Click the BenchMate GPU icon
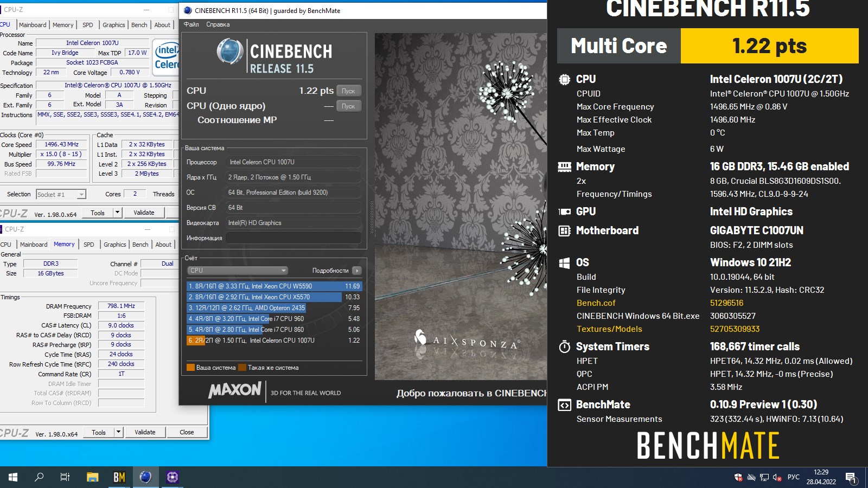This screenshot has height=488, width=868. click(x=564, y=212)
